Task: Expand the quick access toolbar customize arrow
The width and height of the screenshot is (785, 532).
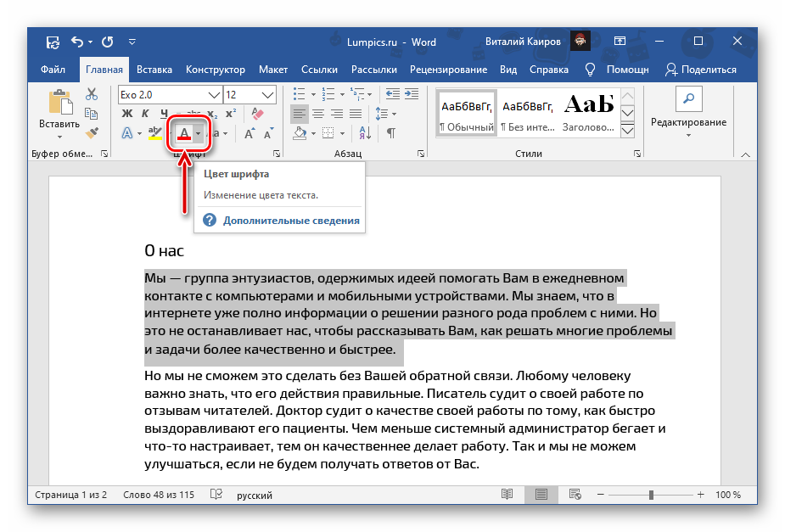Action: (x=132, y=42)
